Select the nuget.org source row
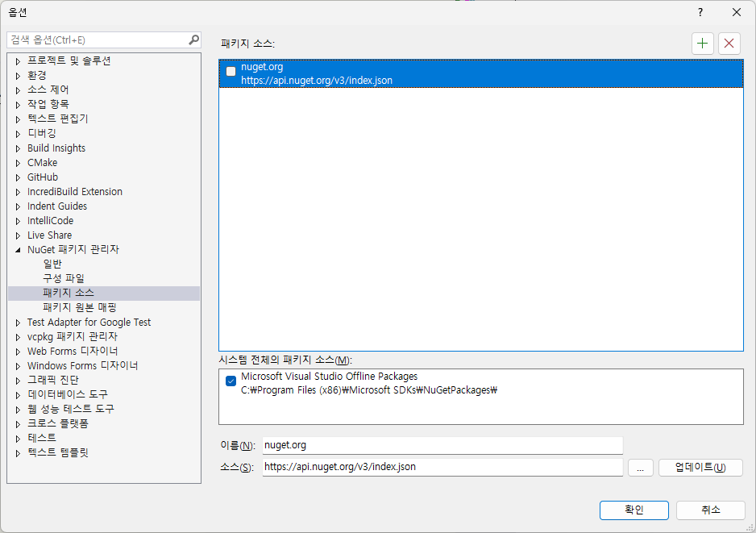 point(481,73)
